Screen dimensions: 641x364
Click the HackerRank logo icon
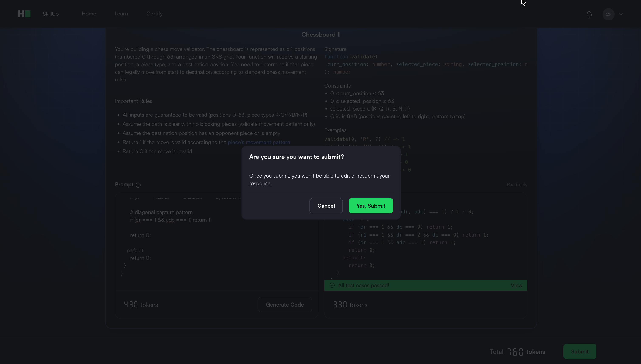point(24,14)
